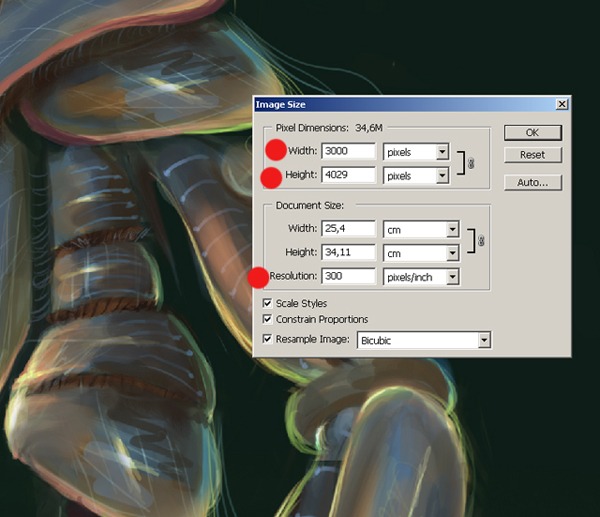Click the Resolution label
Viewport: 600px width, 517px height.
point(293,276)
